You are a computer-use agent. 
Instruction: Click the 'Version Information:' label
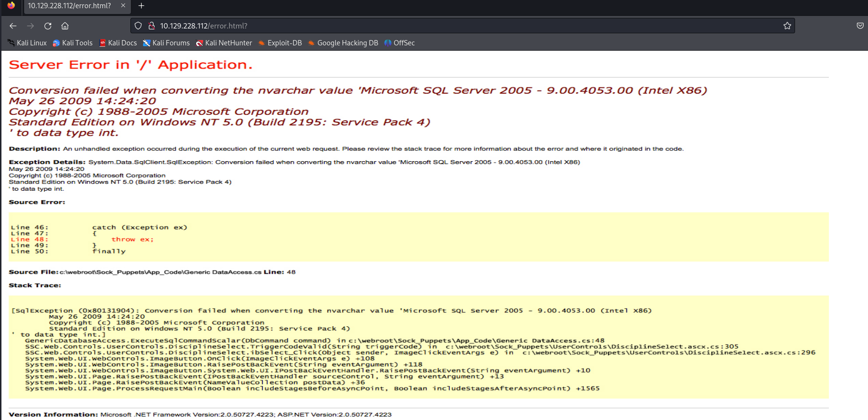point(53,415)
